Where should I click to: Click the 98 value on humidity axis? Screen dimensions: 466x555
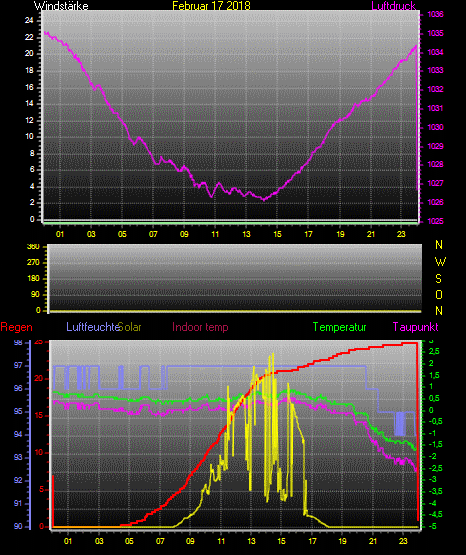click(18, 343)
